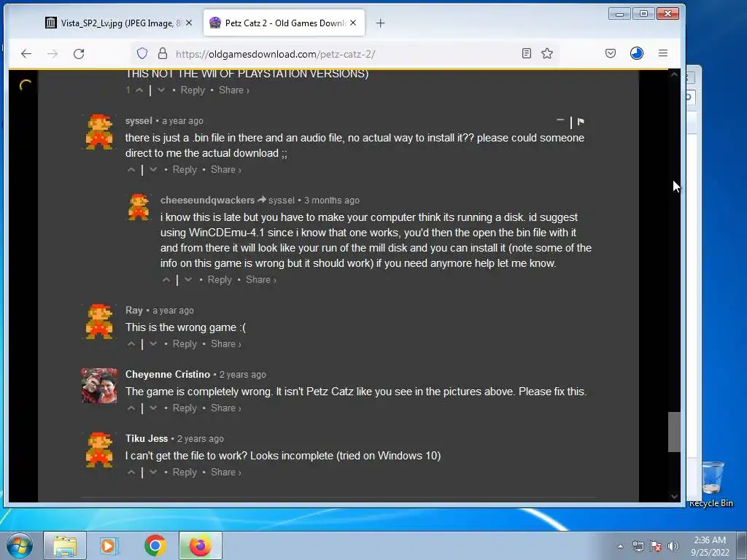The image size is (747, 560).
Task: Close the Petz Catz 2 tab
Action: click(353, 23)
